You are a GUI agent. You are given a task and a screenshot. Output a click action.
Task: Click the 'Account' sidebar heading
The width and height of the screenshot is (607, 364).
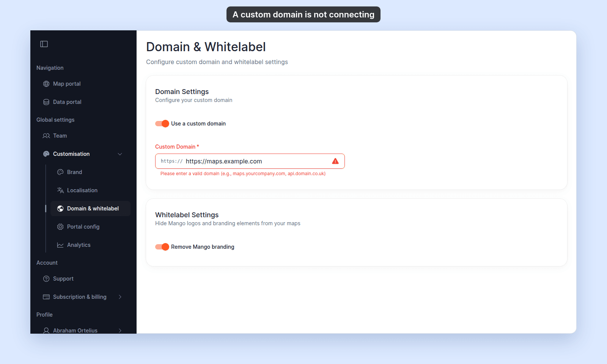(x=47, y=263)
